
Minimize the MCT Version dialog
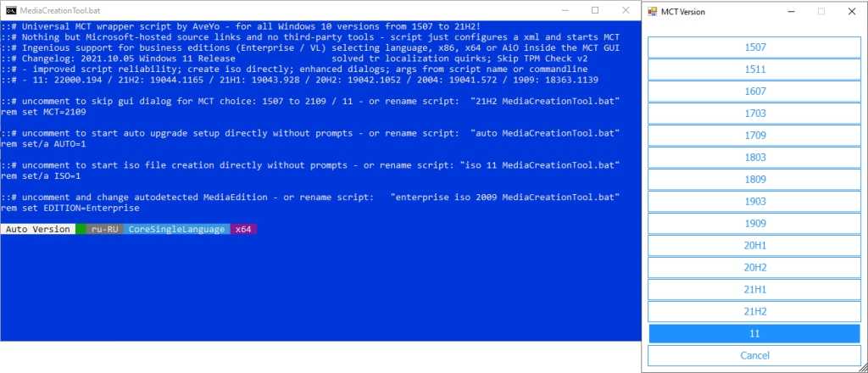pyautogui.click(x=791, y=11)
